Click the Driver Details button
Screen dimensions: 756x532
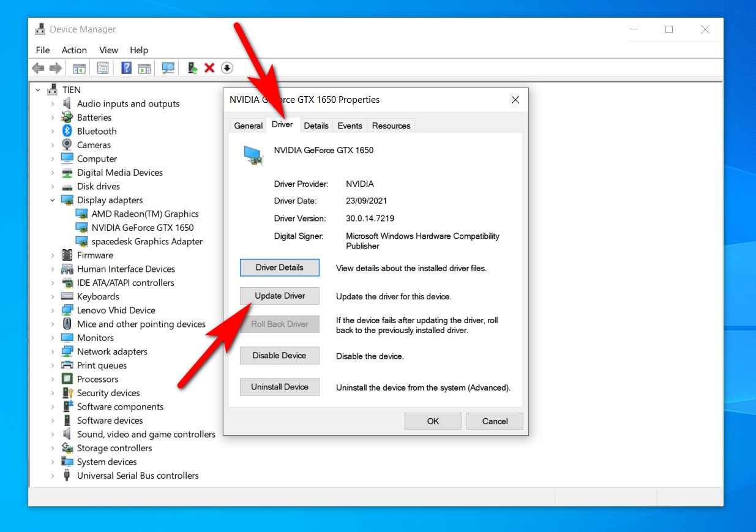pyautogui.click(x=279, y=268)
